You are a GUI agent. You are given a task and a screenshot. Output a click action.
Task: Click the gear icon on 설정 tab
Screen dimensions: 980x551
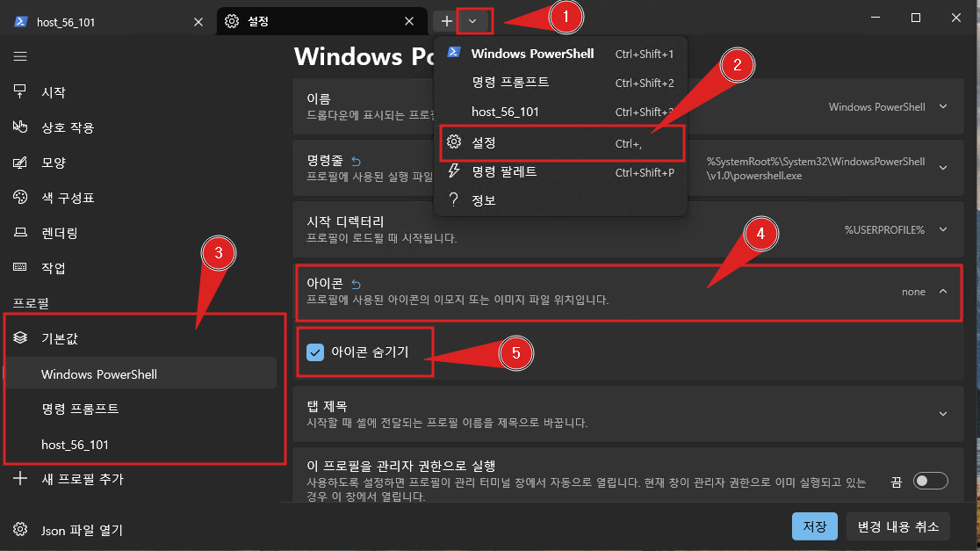(232, 21)
